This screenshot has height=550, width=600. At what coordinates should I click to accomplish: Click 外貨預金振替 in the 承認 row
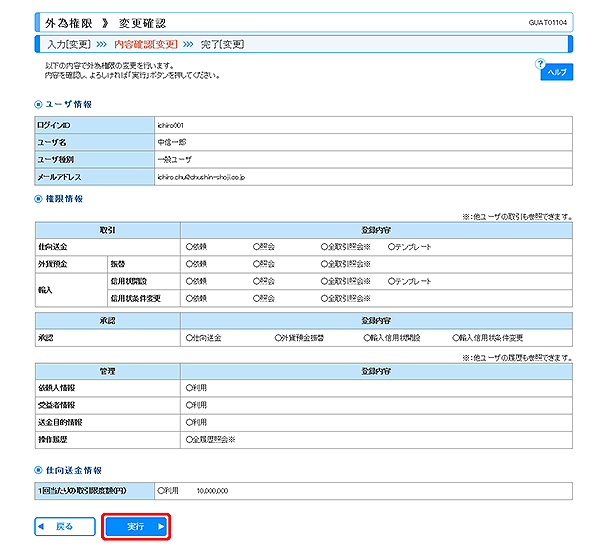(x=299, y=338)
